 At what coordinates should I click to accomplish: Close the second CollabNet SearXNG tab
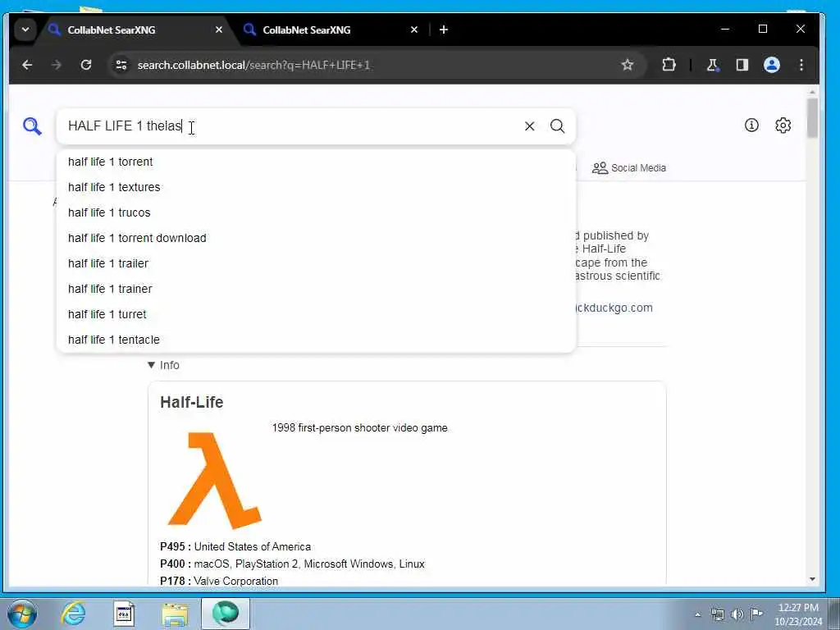click(414, 30)
